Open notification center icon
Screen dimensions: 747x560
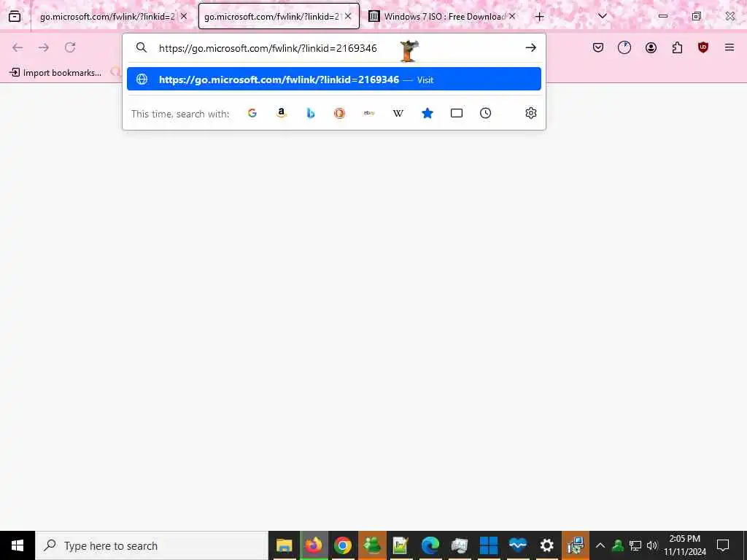(x=723, y=545)
